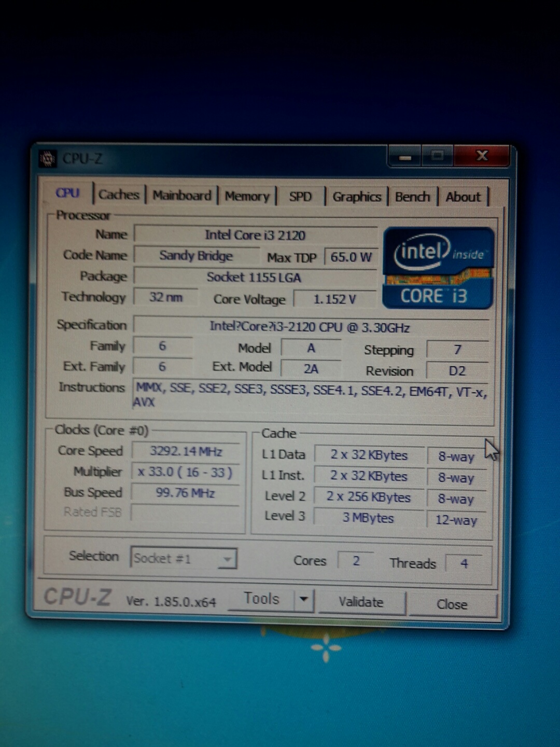Click the Level 2 size '2 x 256 KBytes'
The width and height of the screenshot is (560, 747).
[369, 497]
